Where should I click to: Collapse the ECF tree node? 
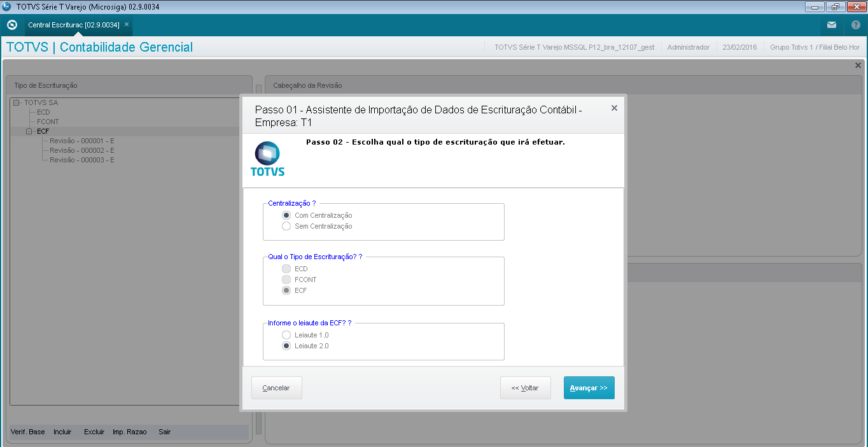pyautogui.click(x=29, y=131)
